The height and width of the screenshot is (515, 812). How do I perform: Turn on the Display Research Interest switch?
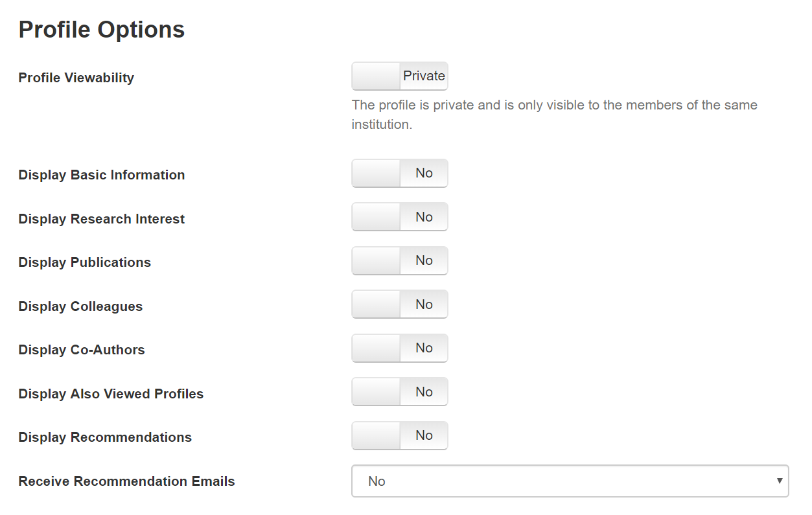[399, 217]
